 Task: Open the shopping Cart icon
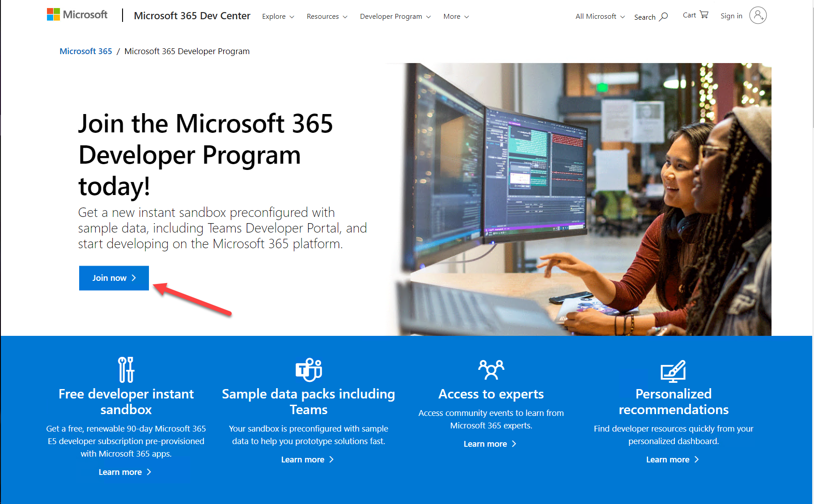(704, 15)
